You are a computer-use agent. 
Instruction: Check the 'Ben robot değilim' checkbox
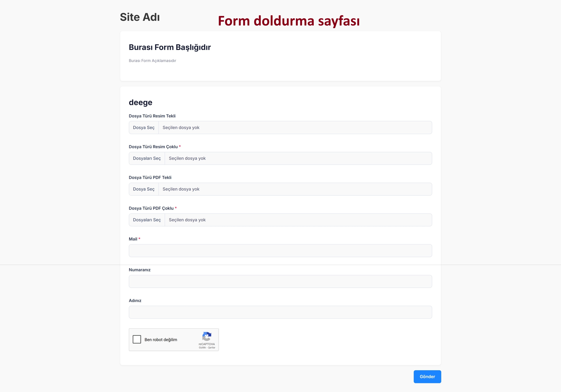pos(137,339)
